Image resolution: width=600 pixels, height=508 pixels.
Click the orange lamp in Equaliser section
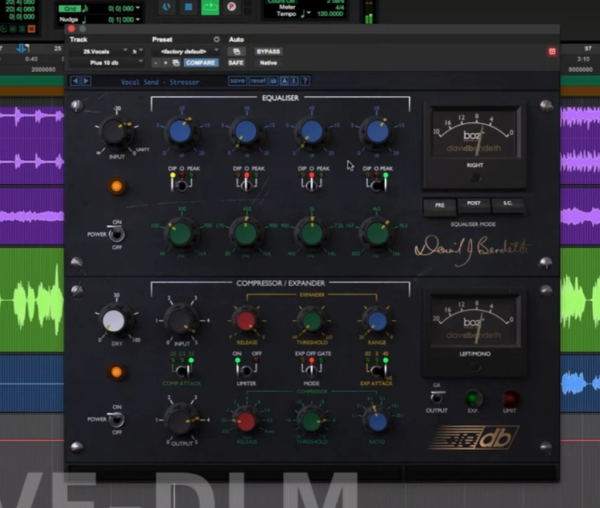pos(117,186)
